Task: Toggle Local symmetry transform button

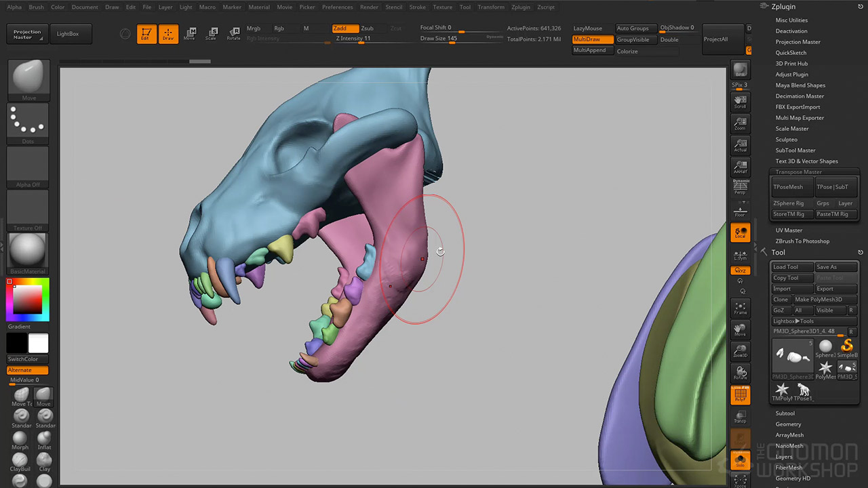Action: [x=740, y=232]
